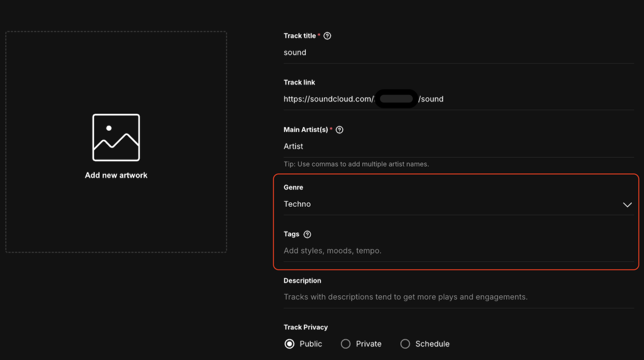This screenshot has width=644, height=360.
Task: Select Public track privacy
Action: click(289, 344)
